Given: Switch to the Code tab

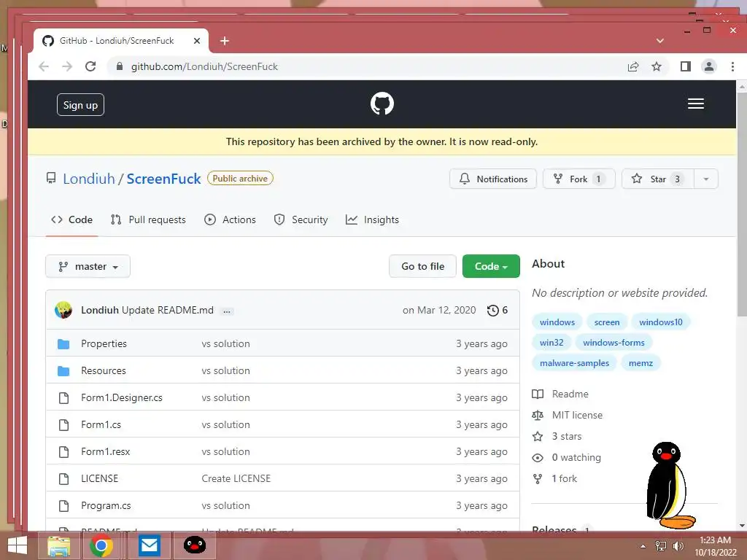Looking at the screenshot, I should pyautogui.click(x=72, y=219).
